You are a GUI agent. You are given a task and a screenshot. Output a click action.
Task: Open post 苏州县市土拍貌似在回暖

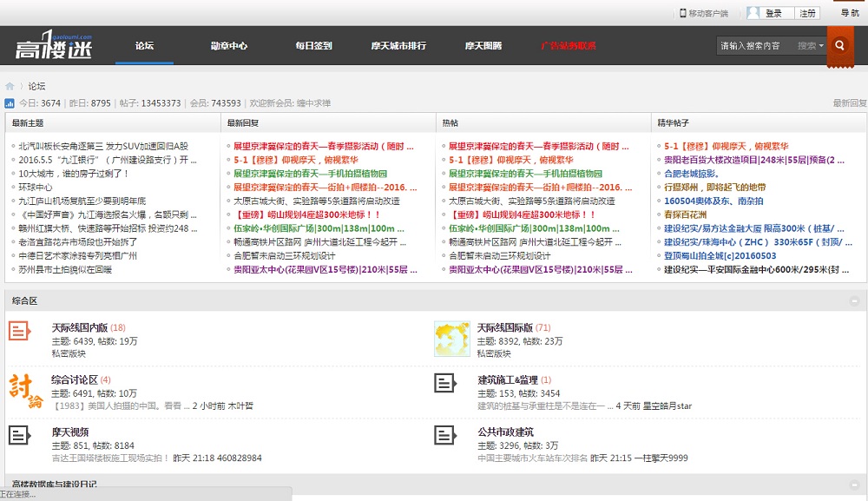(x=65, y=269)
